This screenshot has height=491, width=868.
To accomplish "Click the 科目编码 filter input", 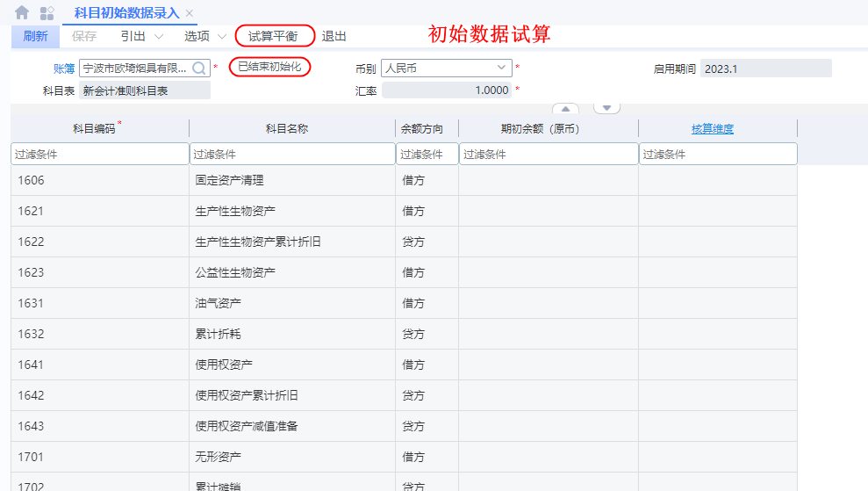I will click(x=99, y=154).
